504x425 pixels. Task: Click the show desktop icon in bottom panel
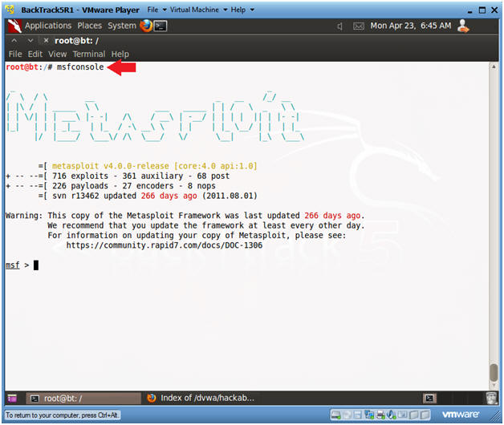pos(12,399)
